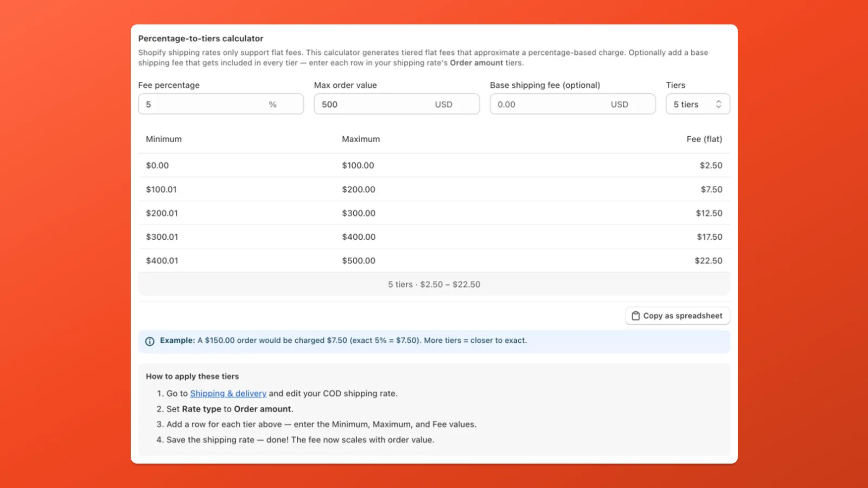
Task: Click the summary row showing 5 tiers range
Action: click(x=434, y=284)
